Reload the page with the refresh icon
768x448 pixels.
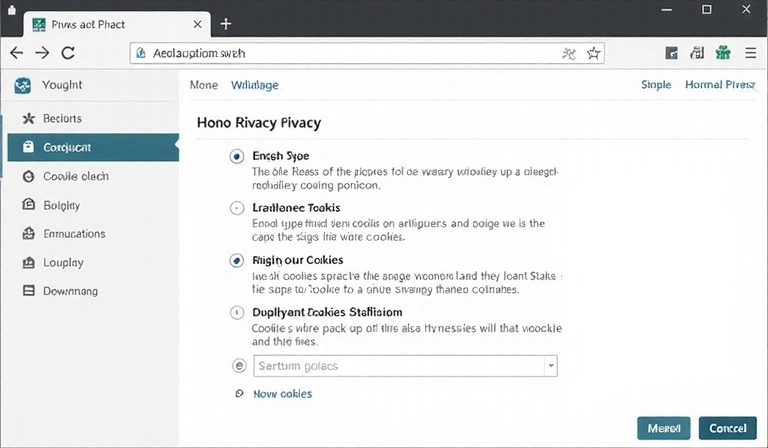[68, 53]
